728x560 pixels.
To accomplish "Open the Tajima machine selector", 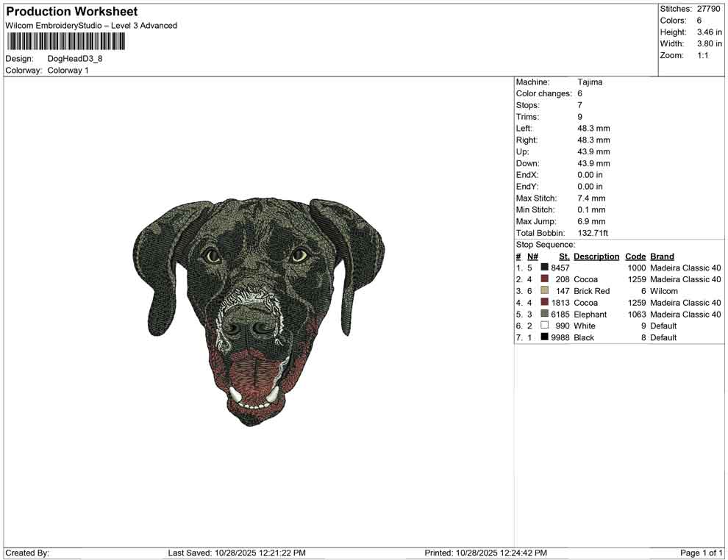I will (x=591, y=82).
